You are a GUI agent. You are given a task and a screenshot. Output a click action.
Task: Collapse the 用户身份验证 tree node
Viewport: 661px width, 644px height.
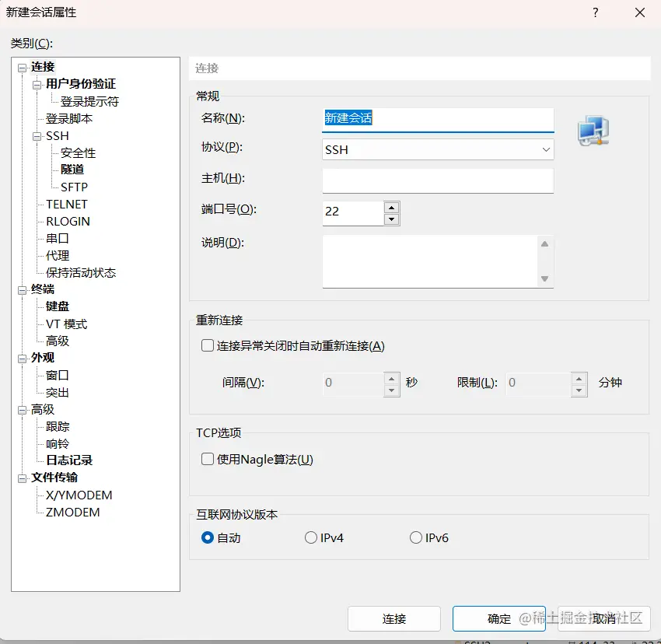pos(37,85)
